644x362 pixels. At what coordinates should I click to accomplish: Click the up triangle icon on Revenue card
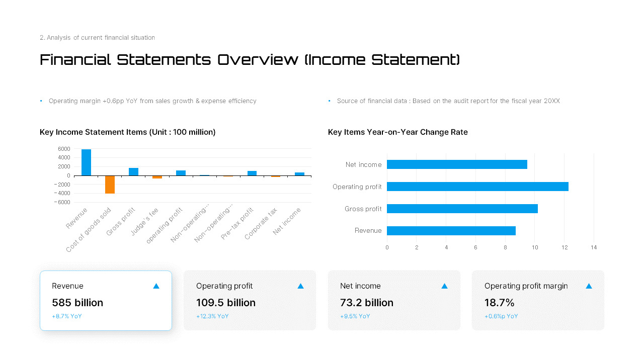point(156,286)
